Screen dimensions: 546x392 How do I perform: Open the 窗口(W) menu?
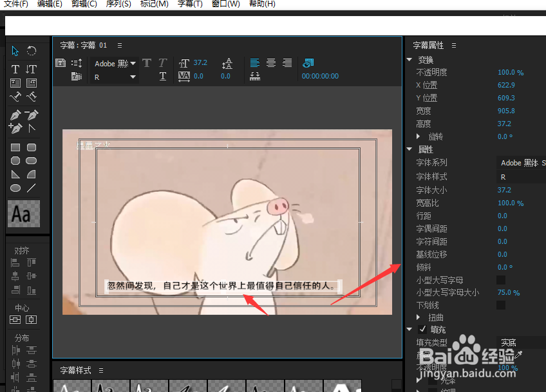click(225, 4)
